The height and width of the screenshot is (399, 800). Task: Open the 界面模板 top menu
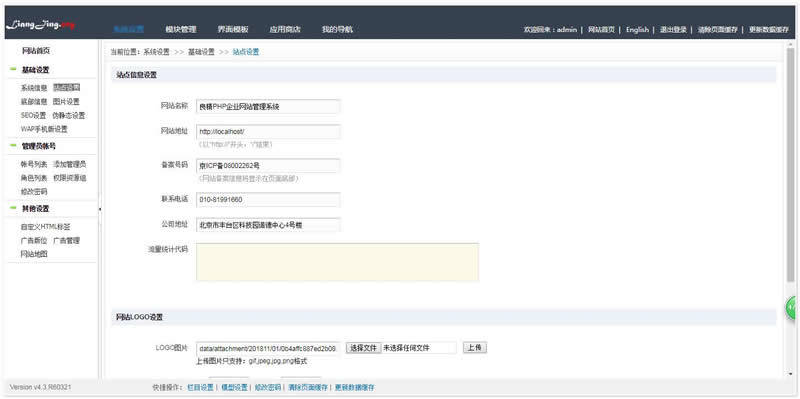click(233, 30)
